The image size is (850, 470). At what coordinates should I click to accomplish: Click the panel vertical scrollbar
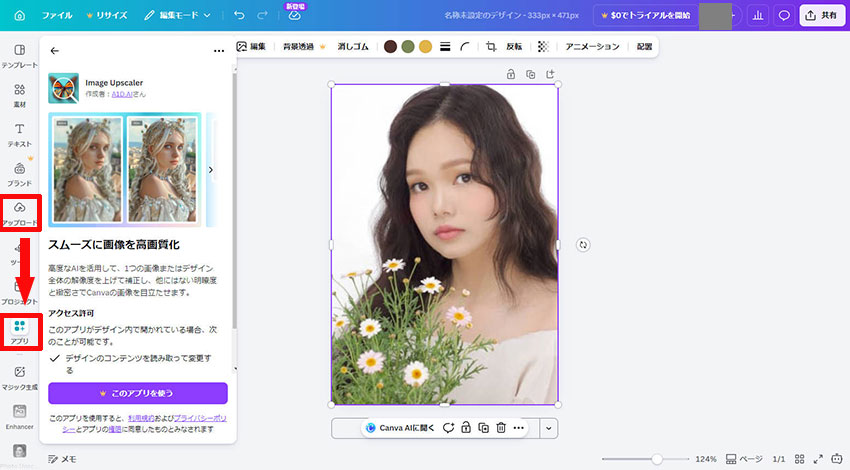point(235,201)
